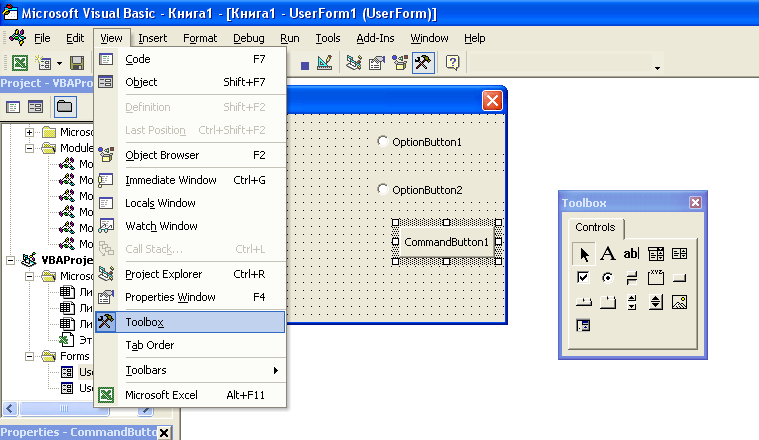Select the SpinButton control in Toolbox
This screenshot has height=440, width=759.
click(655, 302)
